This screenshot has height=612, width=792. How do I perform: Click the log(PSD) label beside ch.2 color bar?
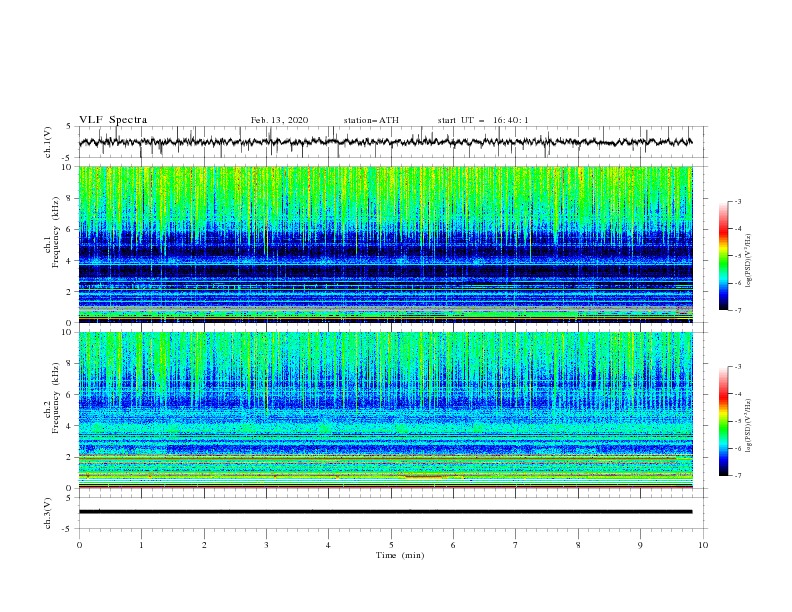click(749, 425)
